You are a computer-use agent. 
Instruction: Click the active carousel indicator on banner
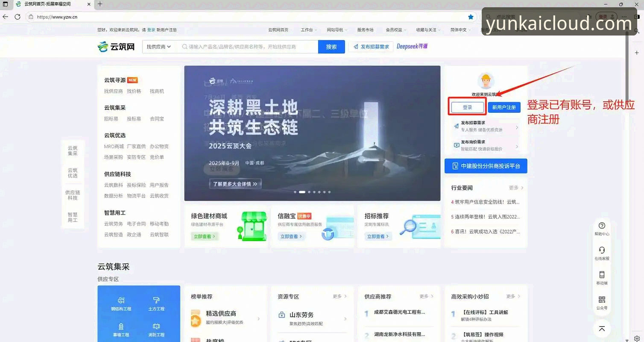click(302, 192)
